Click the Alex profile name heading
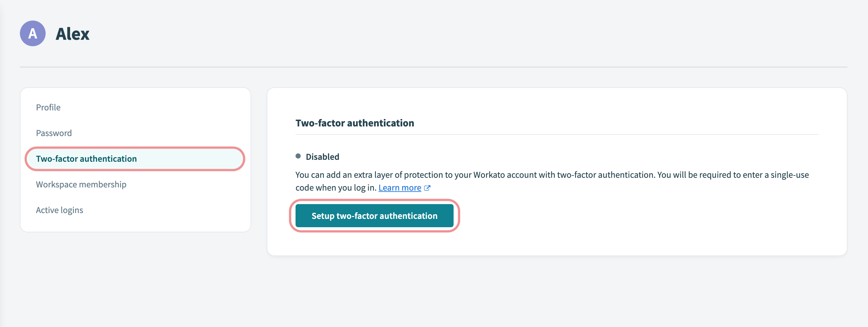This screenshot has height=327, width=868. [73, 34]
